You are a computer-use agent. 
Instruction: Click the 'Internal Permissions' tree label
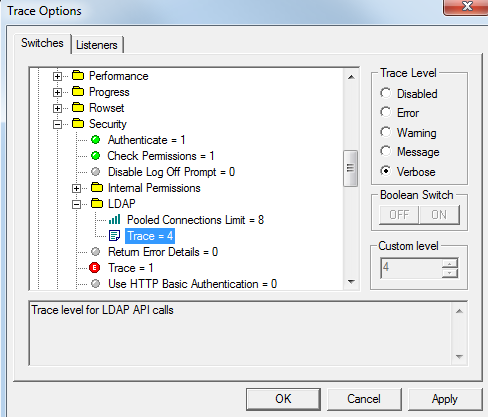tap(154, 188)
